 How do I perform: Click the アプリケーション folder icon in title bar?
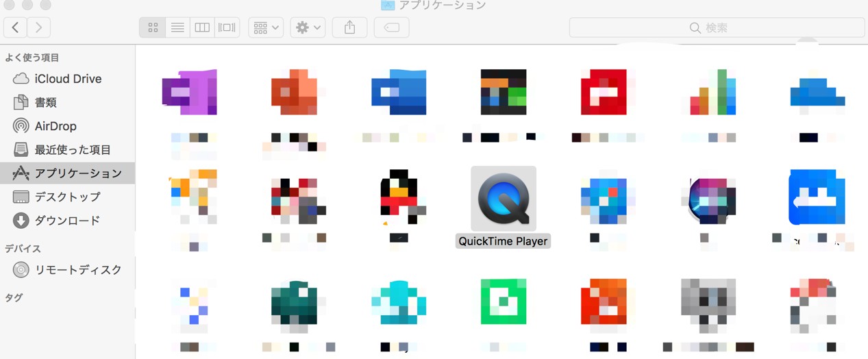point(388,5)
